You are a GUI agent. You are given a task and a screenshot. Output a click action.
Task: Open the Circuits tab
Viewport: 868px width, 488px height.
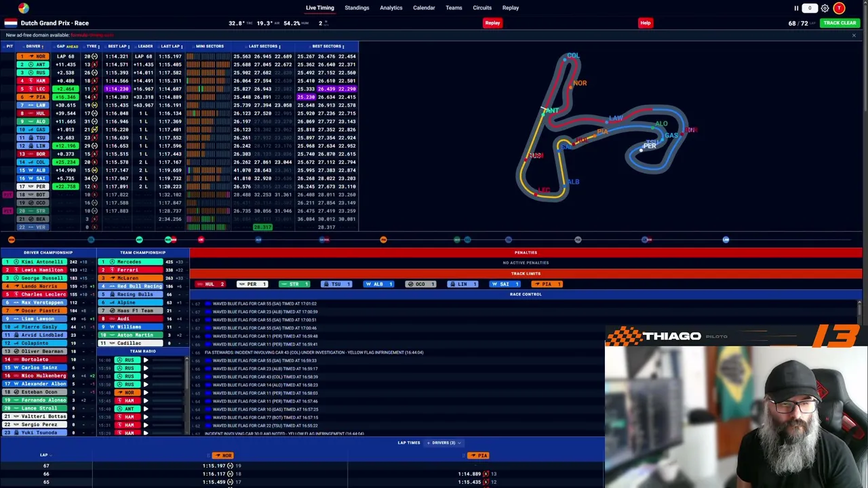[x=482, y=8]
